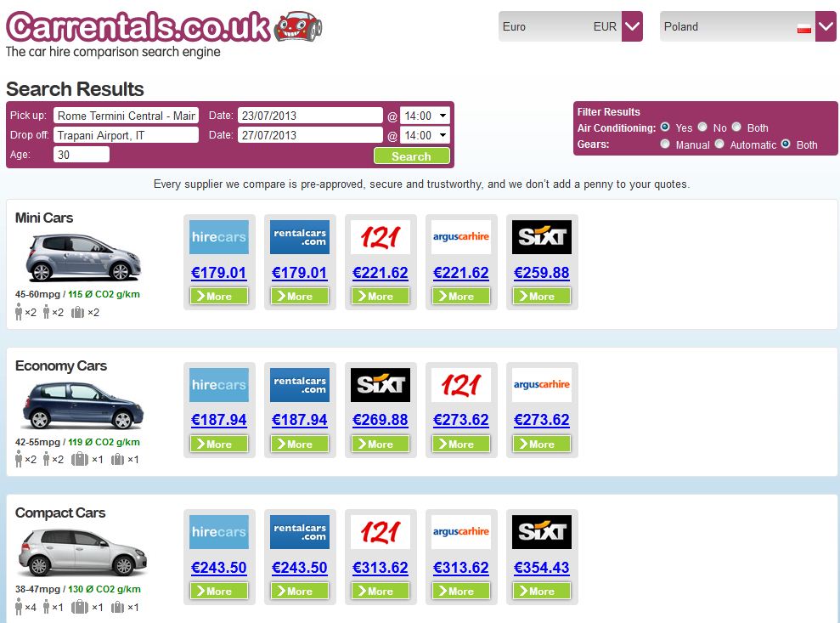Open drop-off time 14:00 dropdown
This screenshot has width=840, height=623.
pyautogui.click(x=425, y=135)
